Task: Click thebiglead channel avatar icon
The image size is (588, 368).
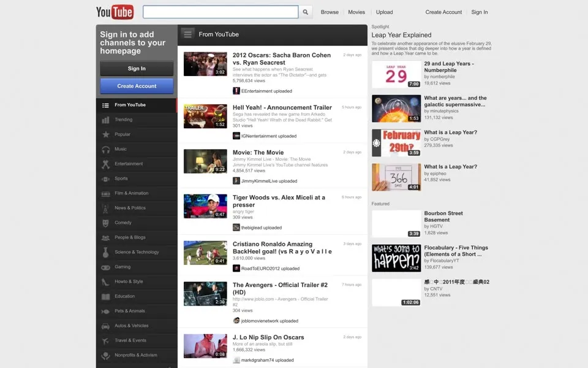Action: 236,228
